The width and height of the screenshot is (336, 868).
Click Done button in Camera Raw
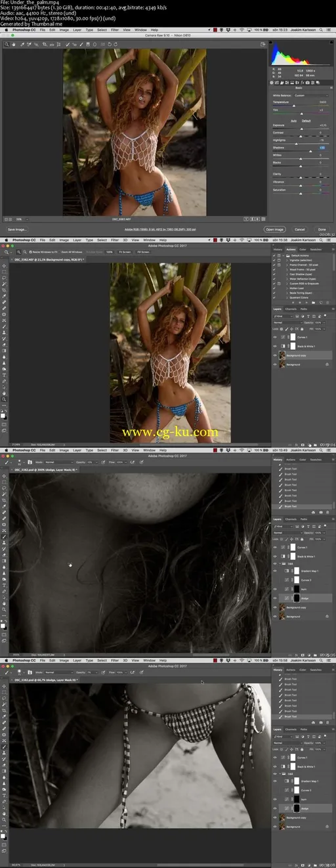tap(322, 230)
